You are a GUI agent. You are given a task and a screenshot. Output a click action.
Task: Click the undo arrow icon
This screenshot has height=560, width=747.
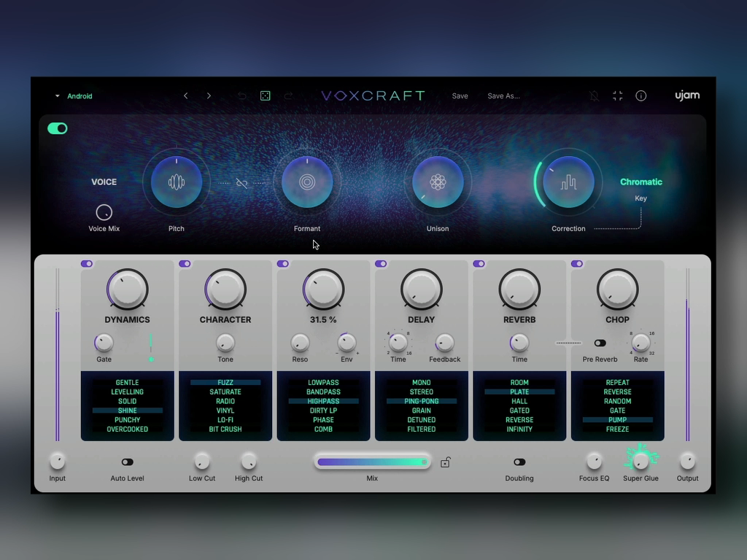(x=242, y=96)
